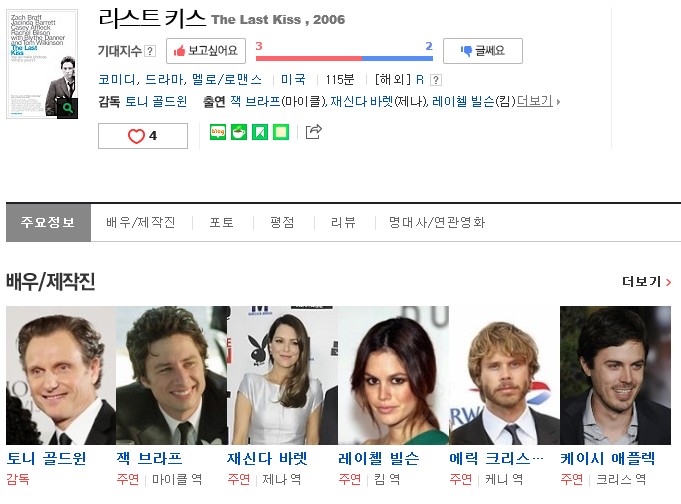Click the magnifier icon on movie poster

(67, 108)
